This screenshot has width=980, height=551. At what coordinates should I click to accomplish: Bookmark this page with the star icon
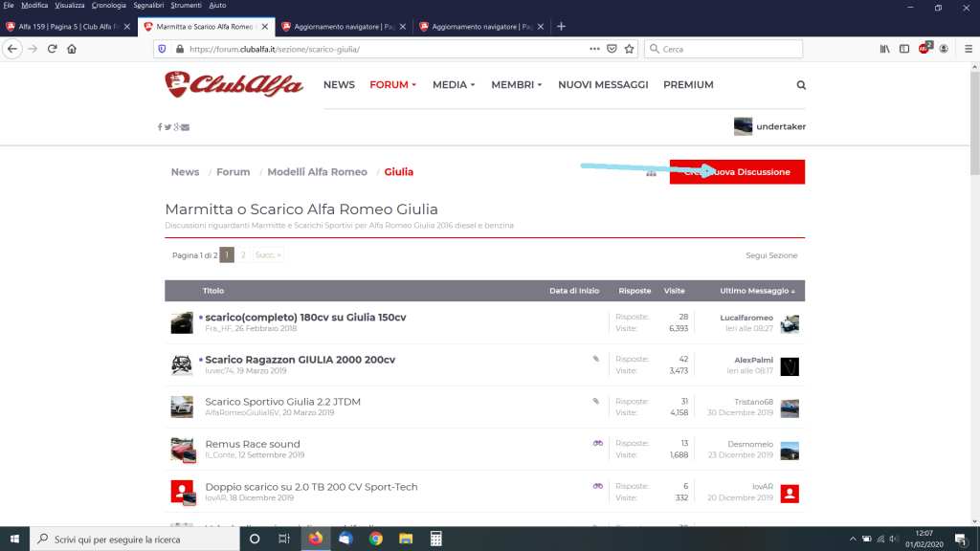tap(629, 49)
